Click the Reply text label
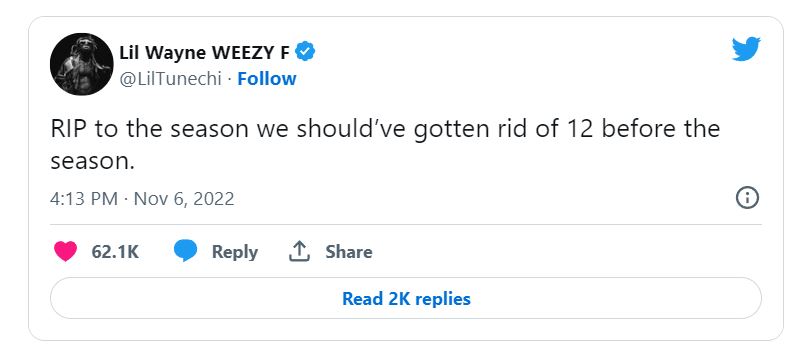The height and width of the screenshot is (364, 809). (x=235, y=252)
